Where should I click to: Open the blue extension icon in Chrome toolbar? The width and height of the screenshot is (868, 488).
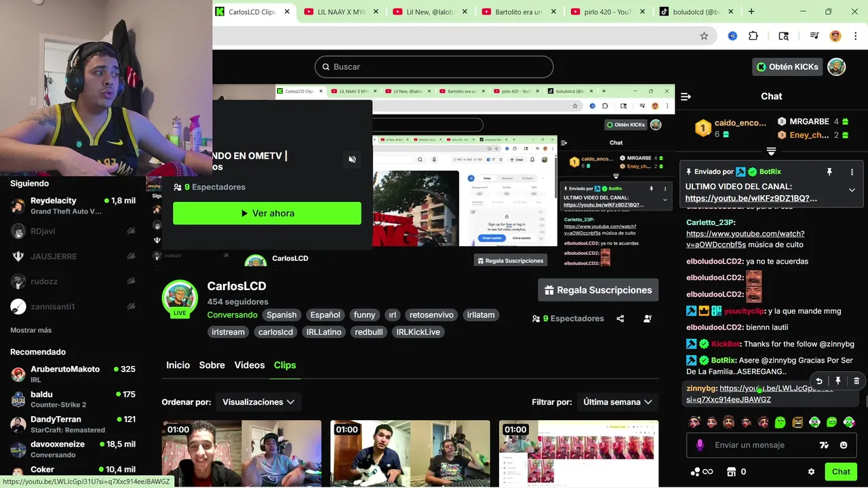732,36
